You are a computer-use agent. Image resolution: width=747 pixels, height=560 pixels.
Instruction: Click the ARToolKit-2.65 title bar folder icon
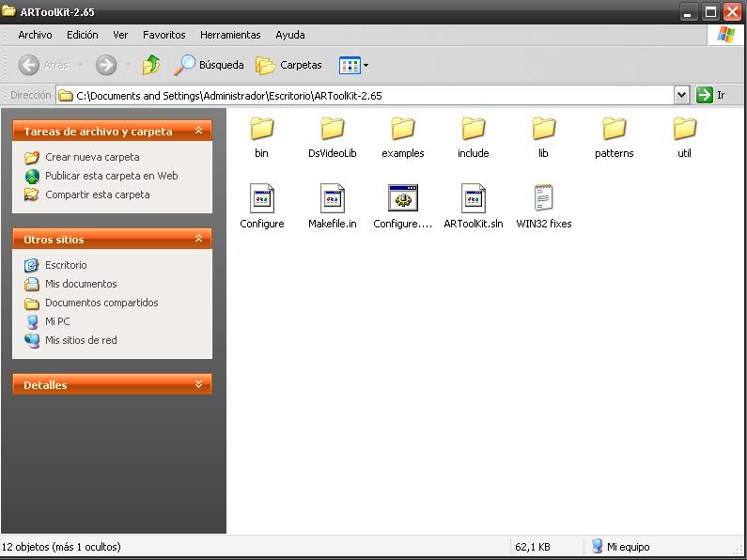point(8,10)
